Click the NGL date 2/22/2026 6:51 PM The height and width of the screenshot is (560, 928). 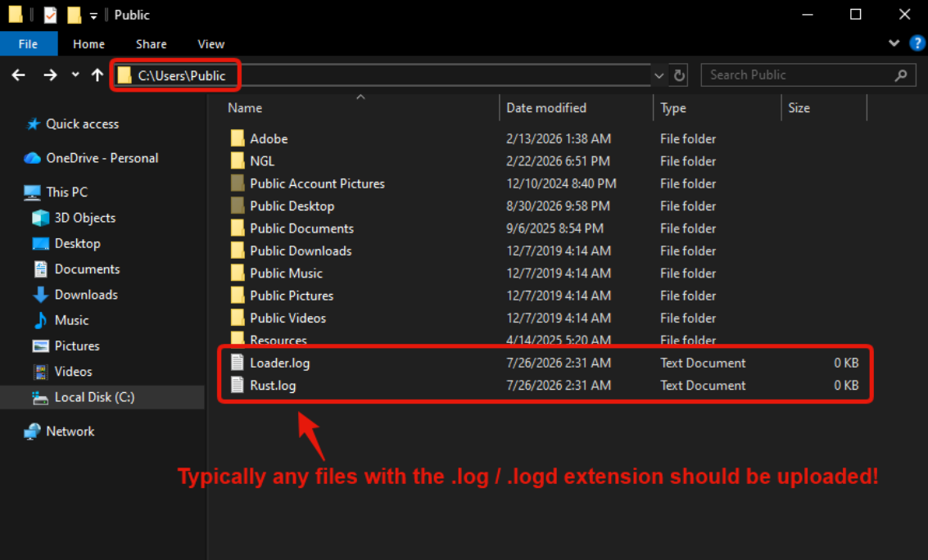[558, 160]
